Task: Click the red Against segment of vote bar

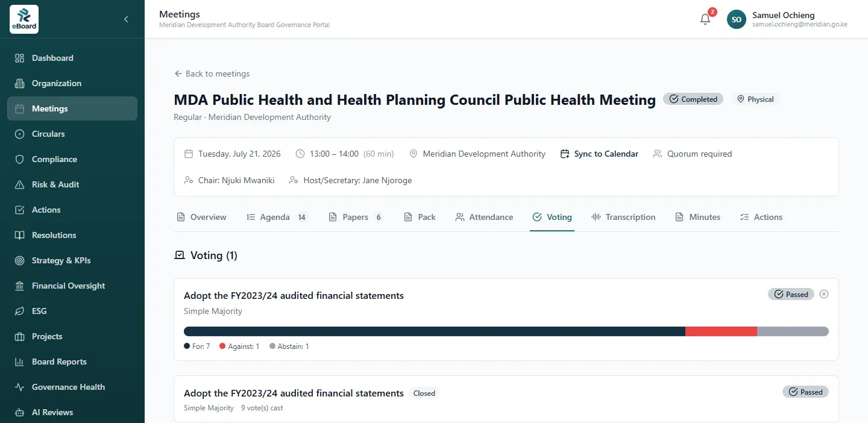Action: pyautogui.click(x=721, y=331)
